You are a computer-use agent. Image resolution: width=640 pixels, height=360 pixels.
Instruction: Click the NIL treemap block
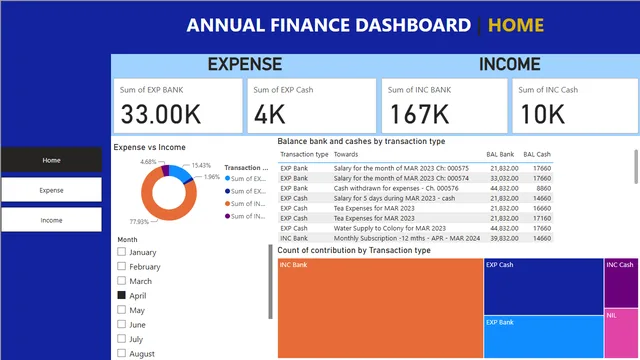[x=621, y=333]
